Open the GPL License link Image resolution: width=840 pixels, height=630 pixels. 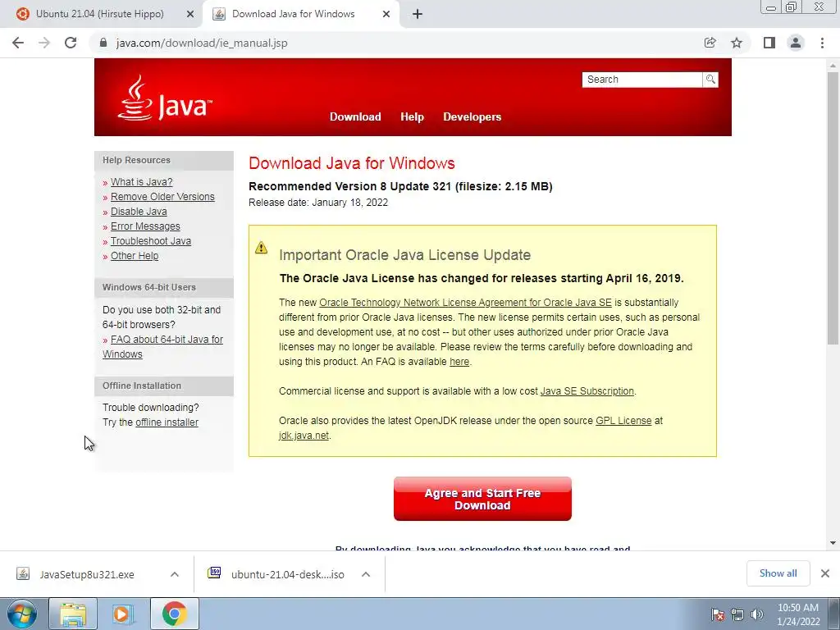(x=623, y=421)
